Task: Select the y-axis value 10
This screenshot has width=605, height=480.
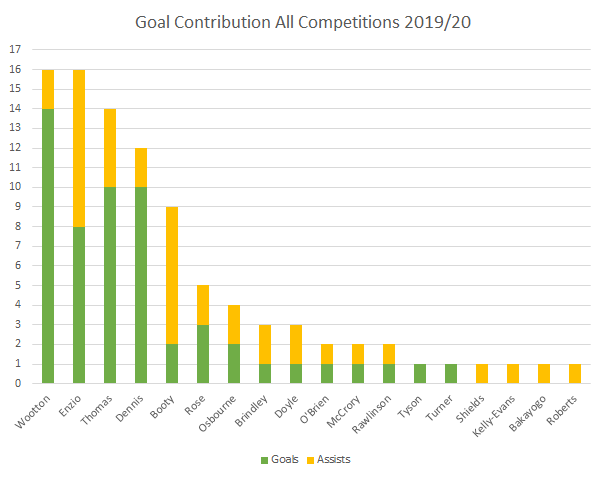Action: pos(14,187)
